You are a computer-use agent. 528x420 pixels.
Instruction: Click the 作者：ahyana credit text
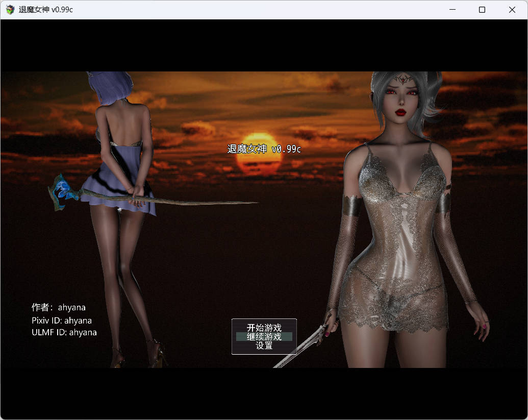(x=58, y=307)
